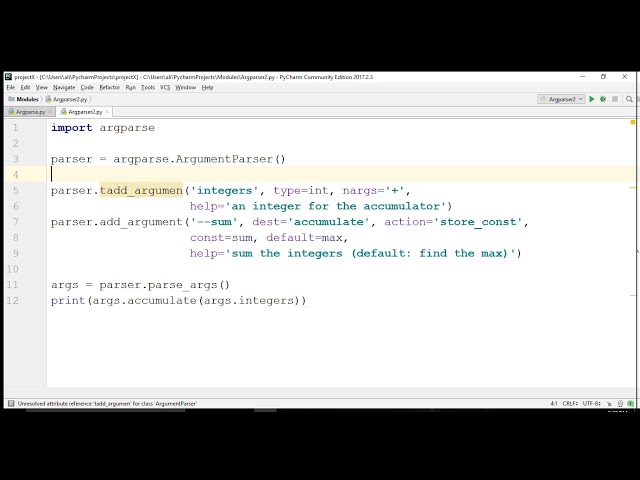Click the green notification icon in the status bar
The image size is (640, 480).
click(631, 404)
